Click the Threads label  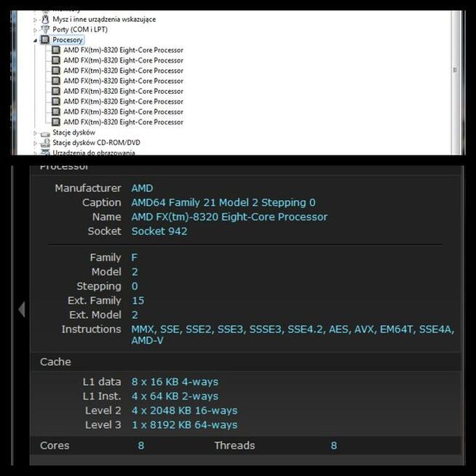click(x=234, y=445)
